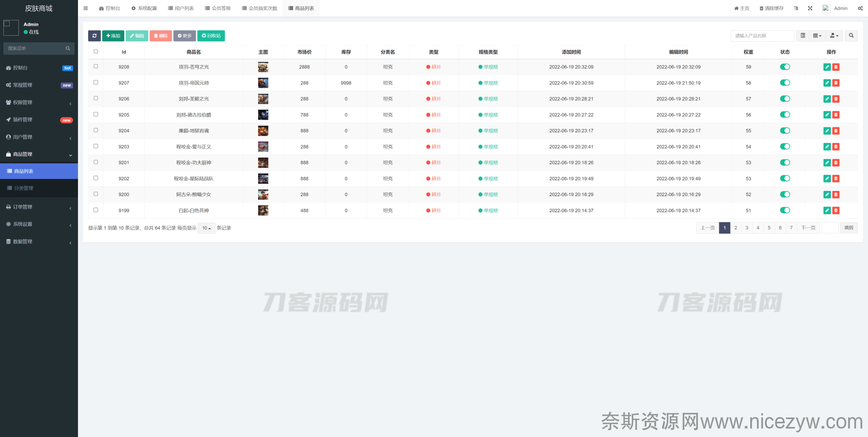Open the columns selector dropdown
This screenshot has height=437, width=868.
click(x=817, y=36)
